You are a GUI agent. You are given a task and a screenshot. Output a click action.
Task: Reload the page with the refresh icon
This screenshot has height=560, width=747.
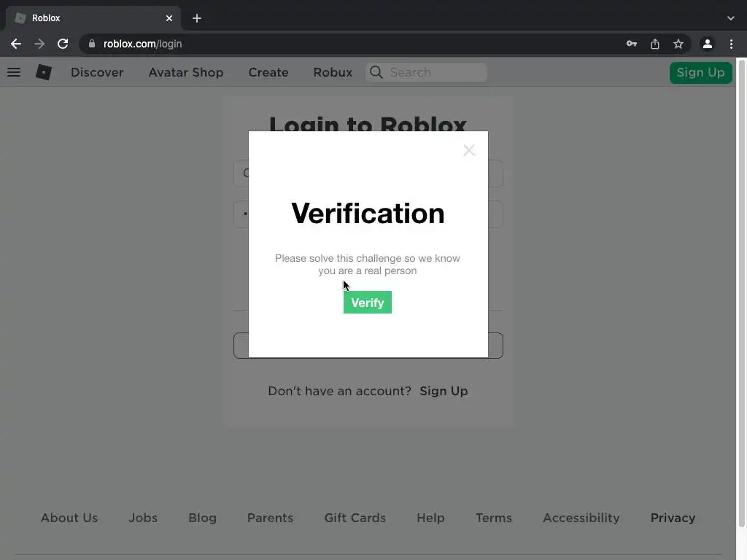[x=63, y=44]
